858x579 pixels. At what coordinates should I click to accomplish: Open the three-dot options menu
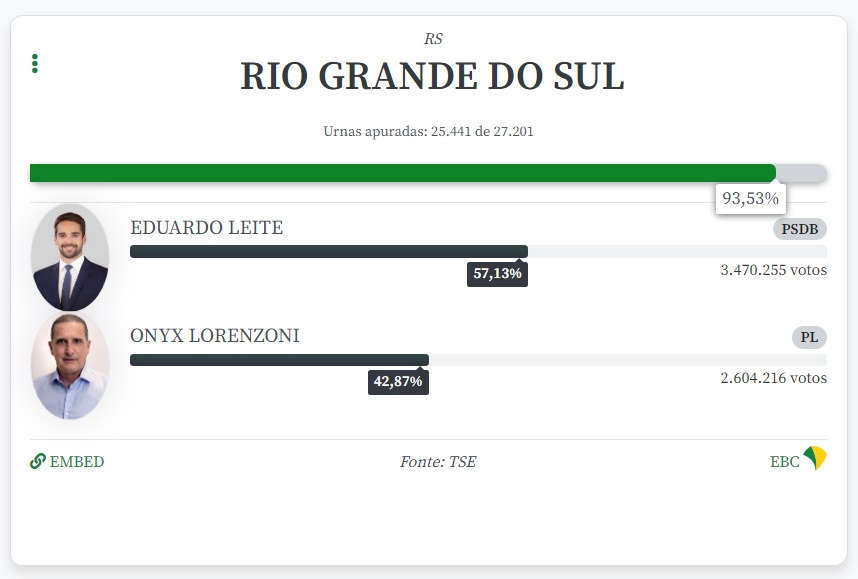[35, 64]
